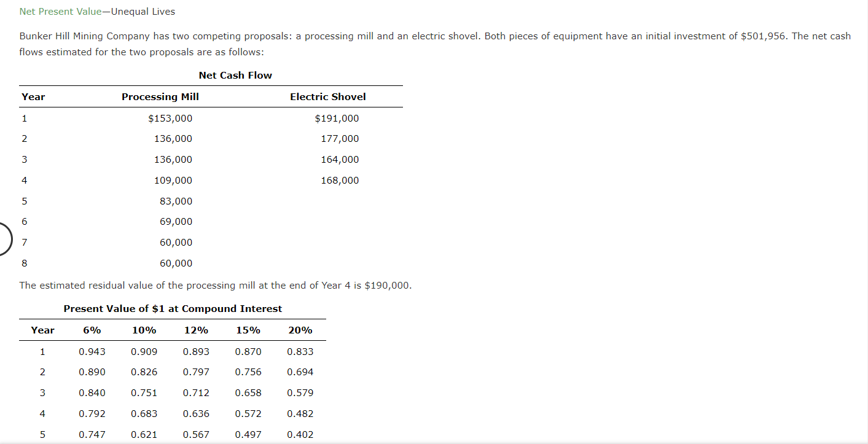
Task: Select the 10% column header
Action: (x=144, y=330)
